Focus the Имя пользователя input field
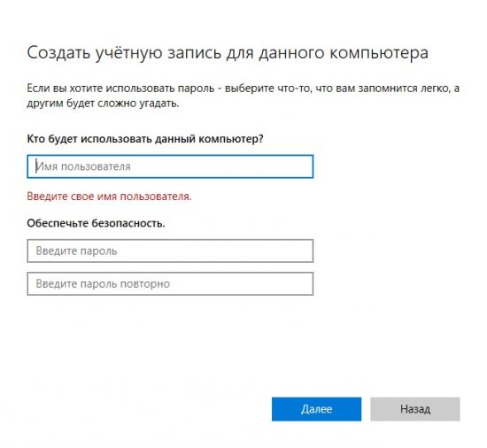 (x=170, y=166)
